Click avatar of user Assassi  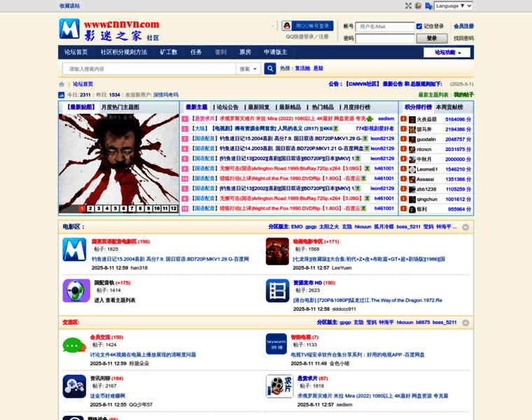[412, 179]
